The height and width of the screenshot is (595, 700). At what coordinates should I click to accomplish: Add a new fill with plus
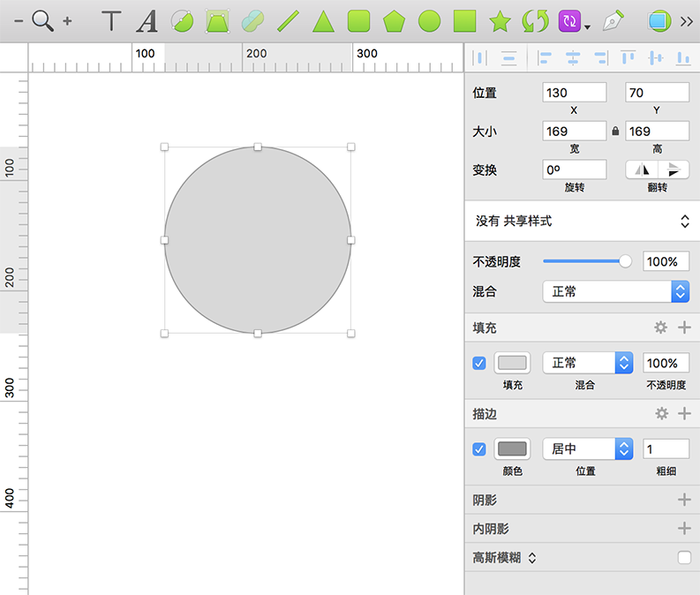point(684,328)
